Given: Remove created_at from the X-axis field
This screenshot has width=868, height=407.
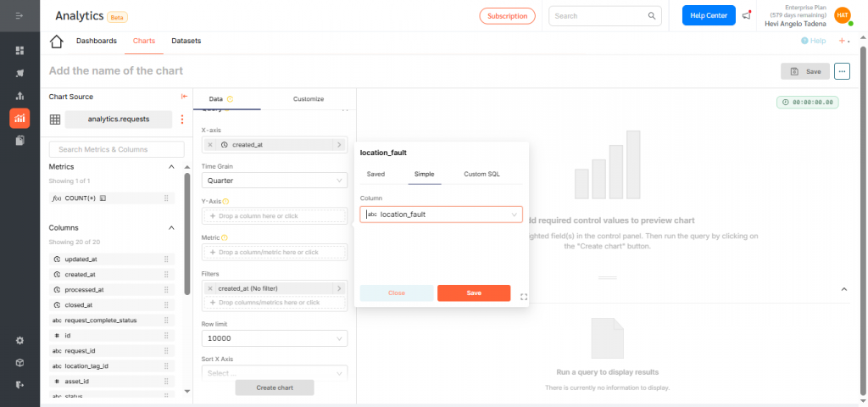Looking at the screenshot, I should (210, 145).
